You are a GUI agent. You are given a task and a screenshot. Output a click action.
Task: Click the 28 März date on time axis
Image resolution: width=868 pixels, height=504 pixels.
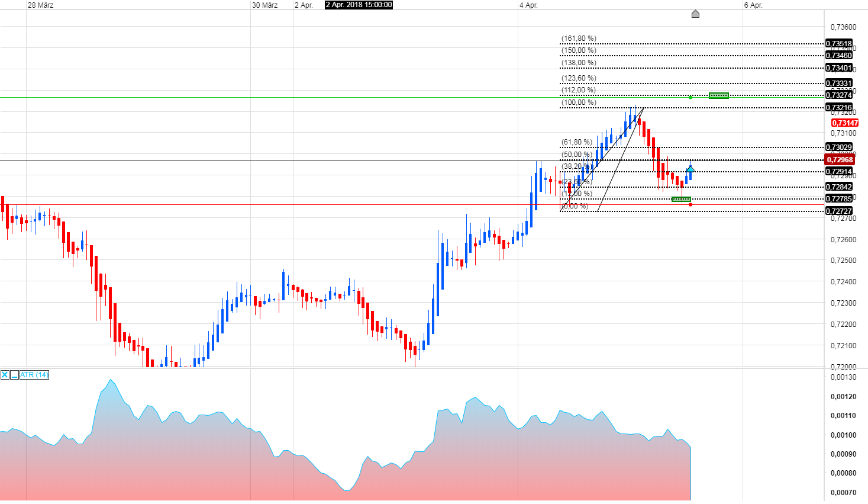tap(40, 5)
